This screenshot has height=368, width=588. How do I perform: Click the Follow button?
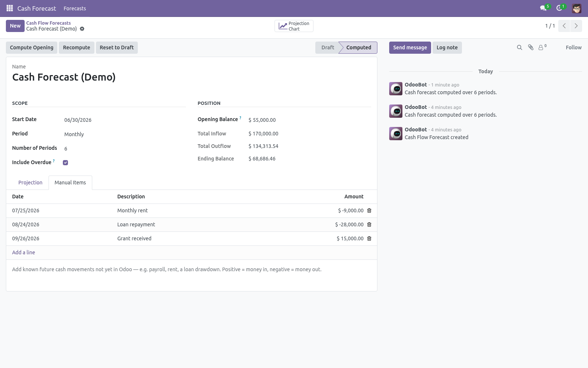point(574,47)
